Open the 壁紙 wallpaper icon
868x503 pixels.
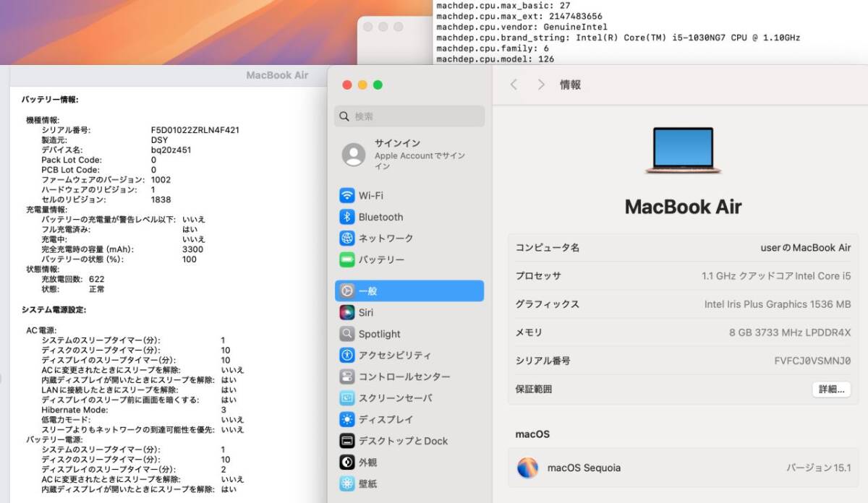point(347,483)
